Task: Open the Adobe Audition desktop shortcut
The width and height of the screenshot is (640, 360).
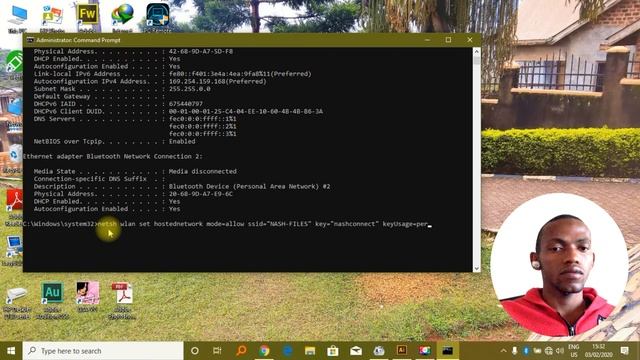Action: point(52,300)
